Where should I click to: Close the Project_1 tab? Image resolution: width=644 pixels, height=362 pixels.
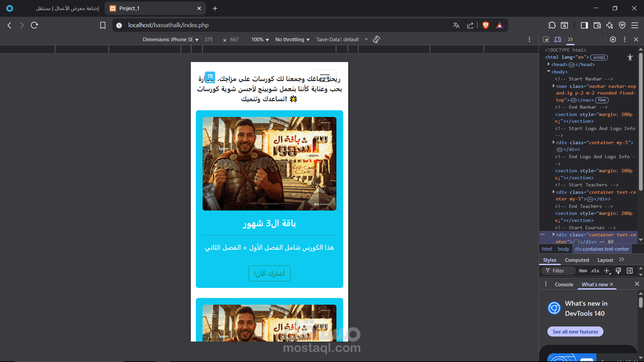point(199,8)
